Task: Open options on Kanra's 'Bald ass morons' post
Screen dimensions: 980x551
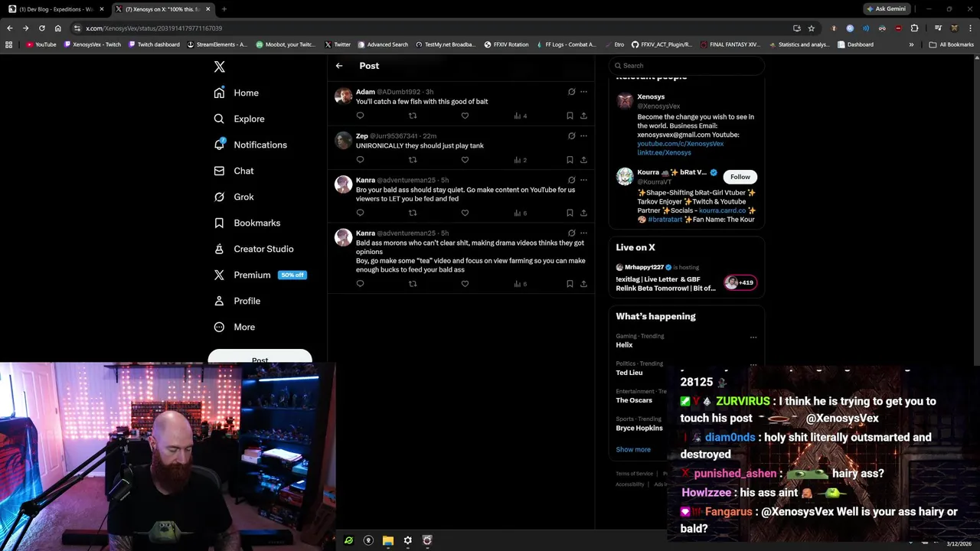Action: click(x=583, y=233)
